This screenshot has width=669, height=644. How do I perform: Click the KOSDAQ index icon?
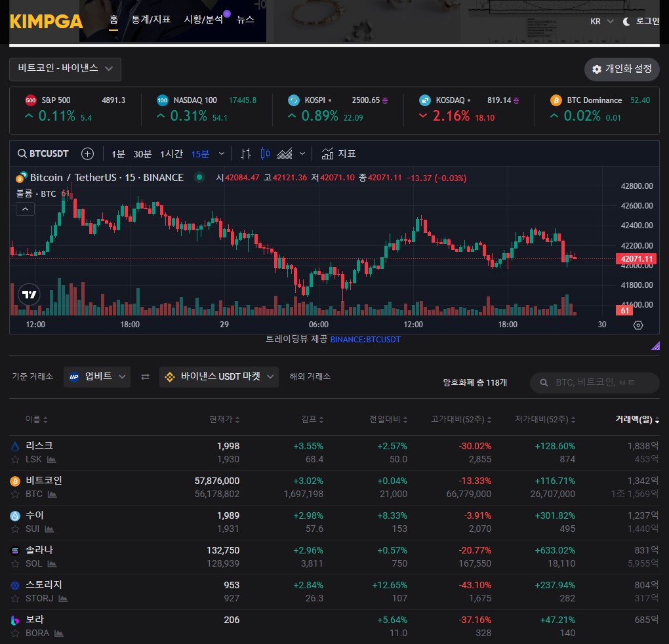click(425, 100)
